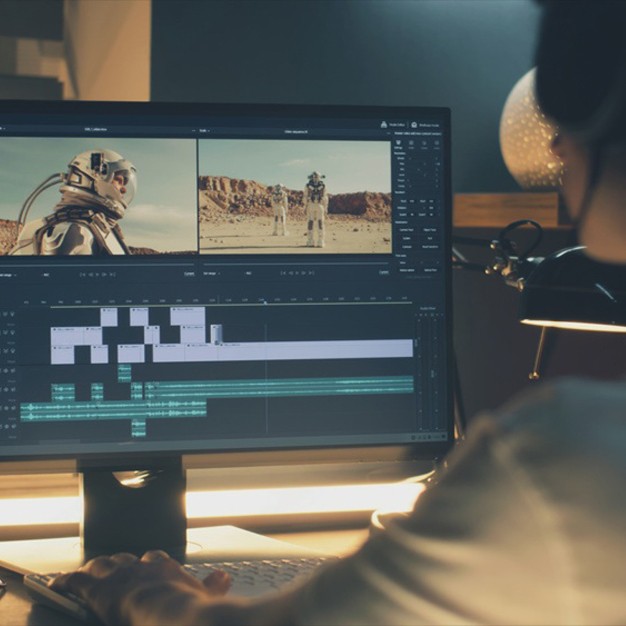Click right button at bottom of right panel
Image resolution: width=626 pixels, height=626 pixels.
(430, 270)
